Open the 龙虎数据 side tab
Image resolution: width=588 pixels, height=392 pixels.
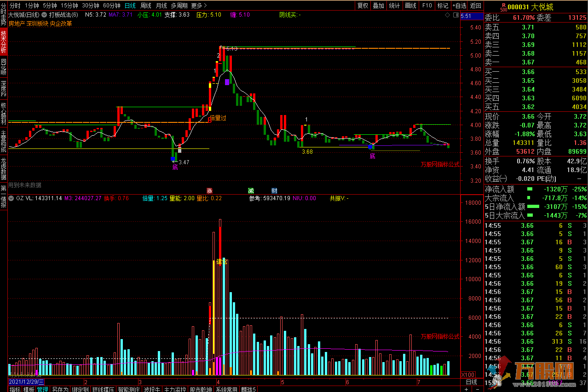coord(4,169)
